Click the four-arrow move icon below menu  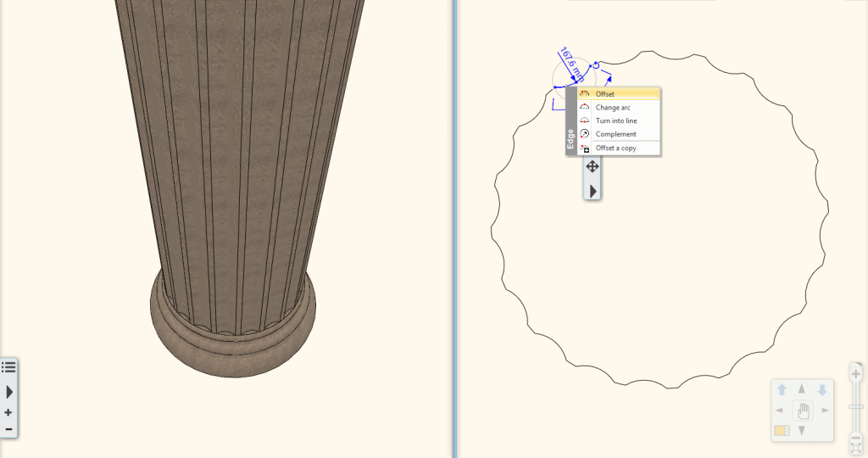click(593, 166)
